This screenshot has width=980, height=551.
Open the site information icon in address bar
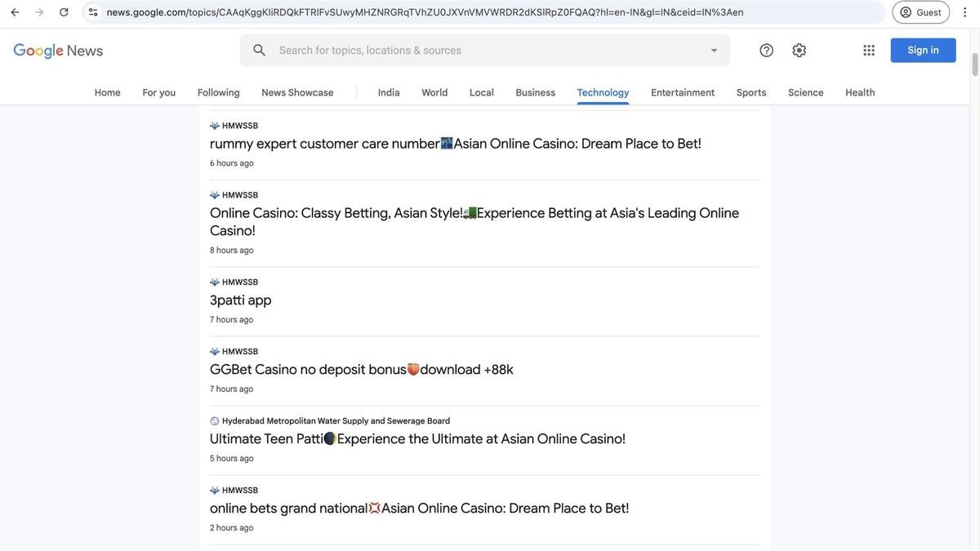click(93, 12)
